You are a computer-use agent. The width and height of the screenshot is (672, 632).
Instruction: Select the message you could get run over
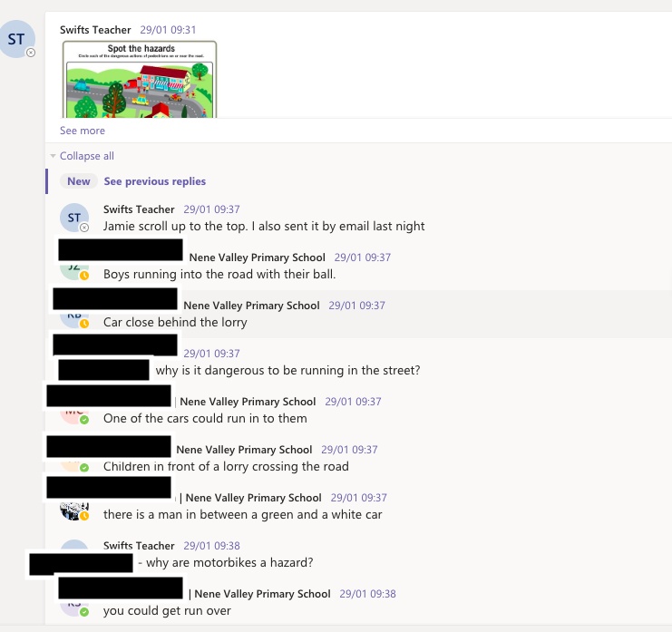[167, 610]
